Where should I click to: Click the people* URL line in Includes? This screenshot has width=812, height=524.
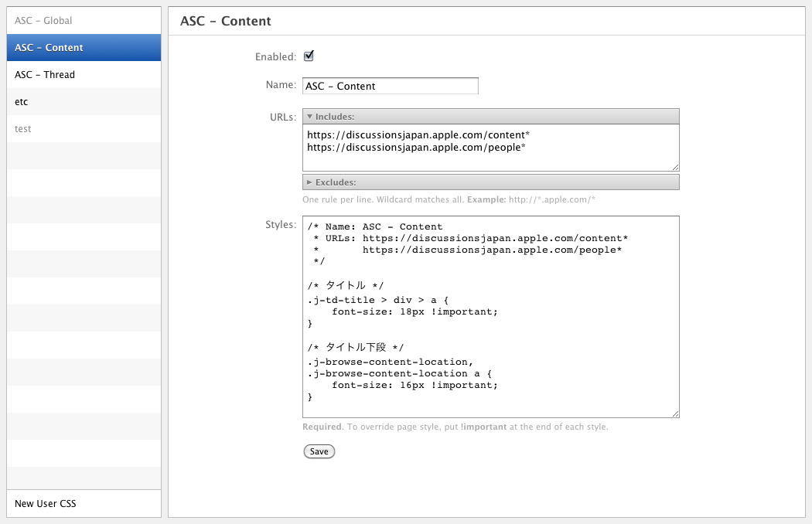pos(416,147)
